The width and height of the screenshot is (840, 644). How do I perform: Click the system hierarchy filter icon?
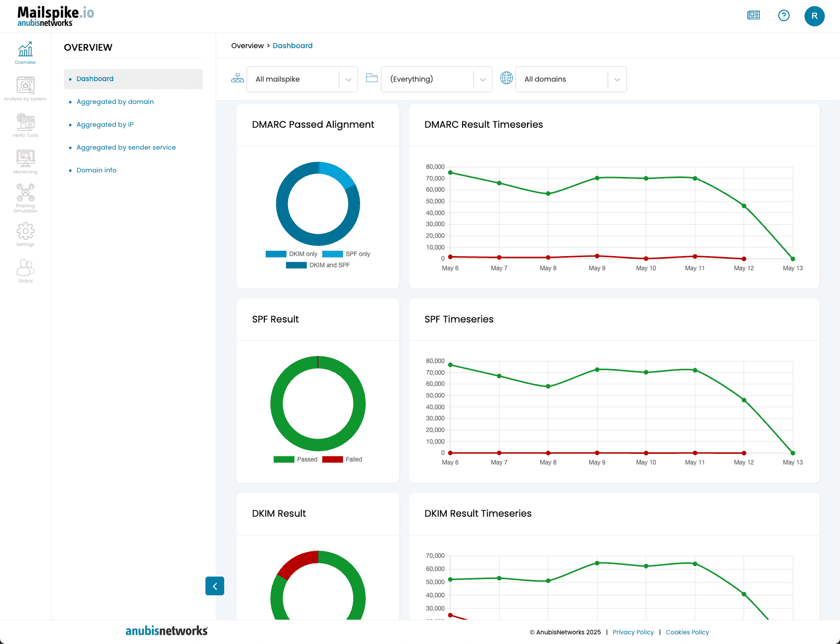[237, 78]
